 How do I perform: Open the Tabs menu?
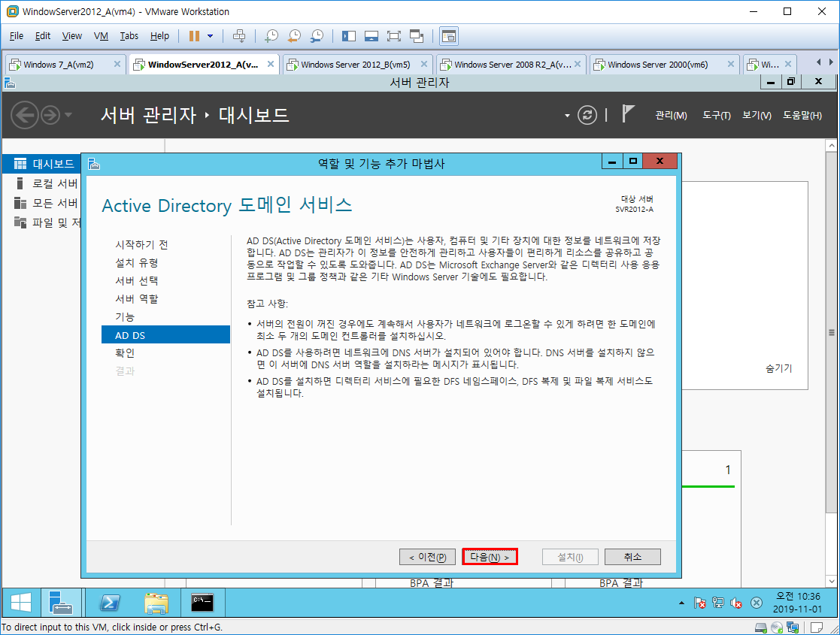click(129, 36)
